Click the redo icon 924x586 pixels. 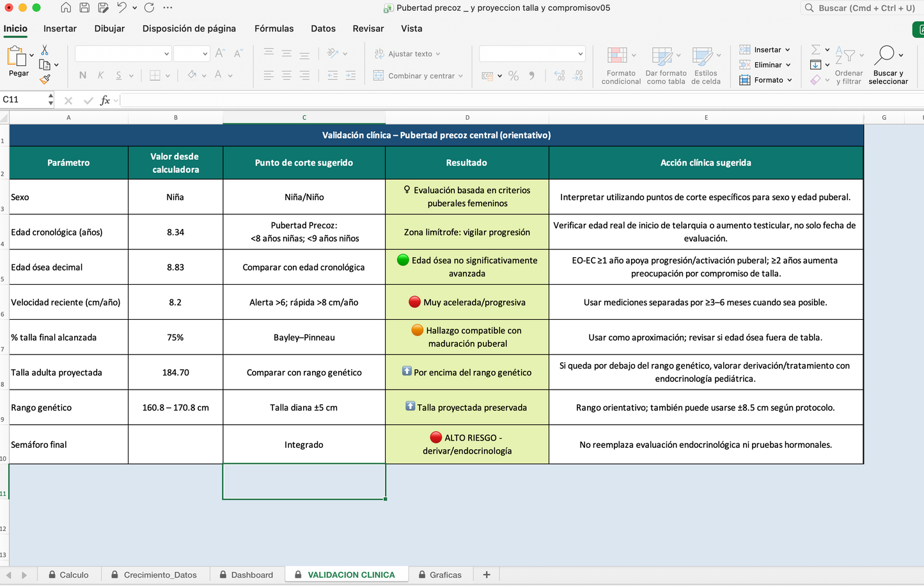149,8
